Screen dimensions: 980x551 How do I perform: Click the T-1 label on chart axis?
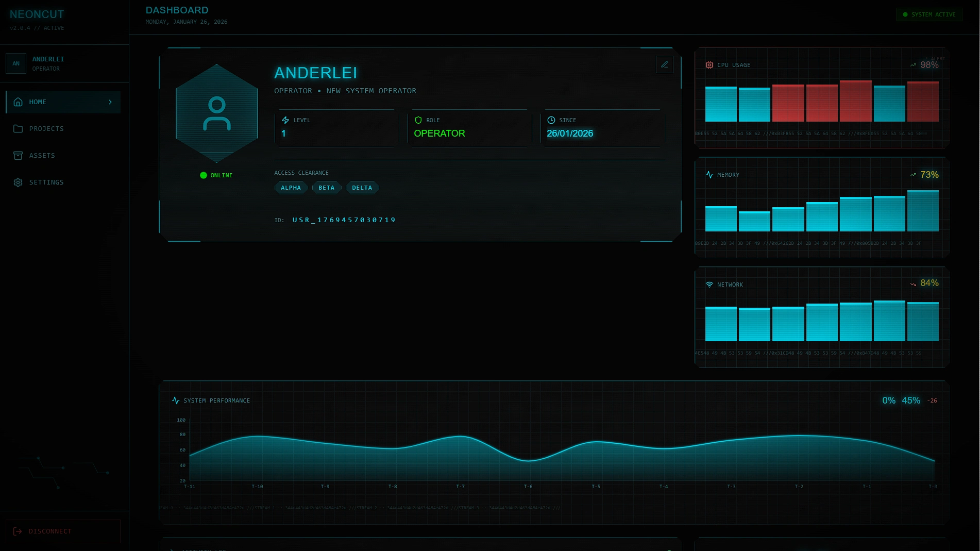tap(867, 487)
